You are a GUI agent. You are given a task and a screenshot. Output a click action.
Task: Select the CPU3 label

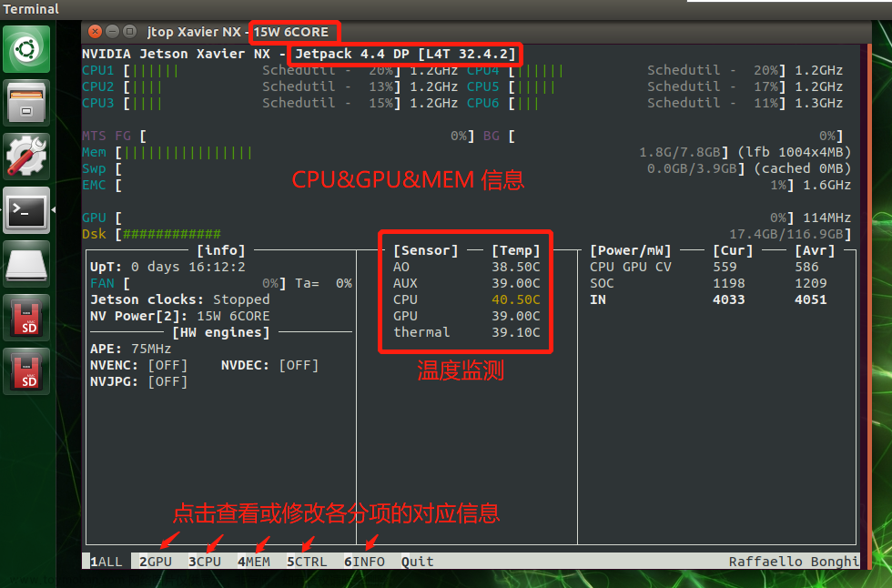98,103
